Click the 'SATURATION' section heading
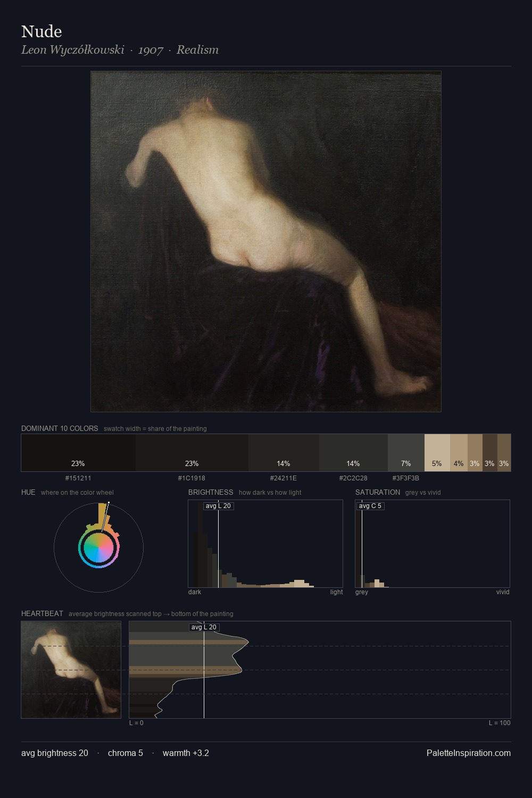The width and height of the screenshot is (532, 798). (378, 492)
